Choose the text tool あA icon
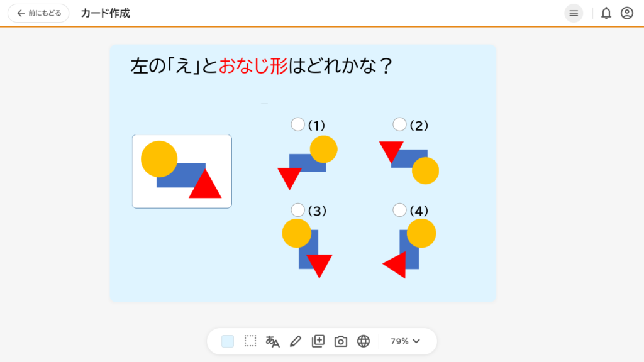 pyautogui.click(x=272, y=341)
